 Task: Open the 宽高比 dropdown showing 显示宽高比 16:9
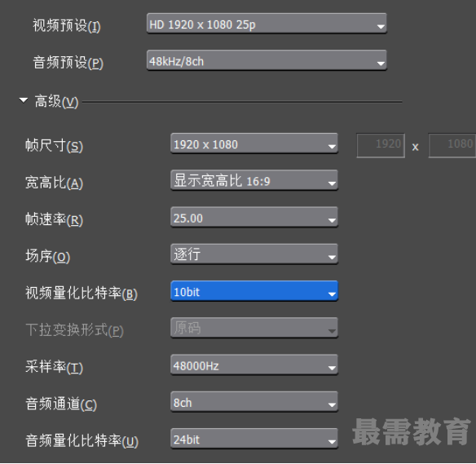click(x=254, y=180)
